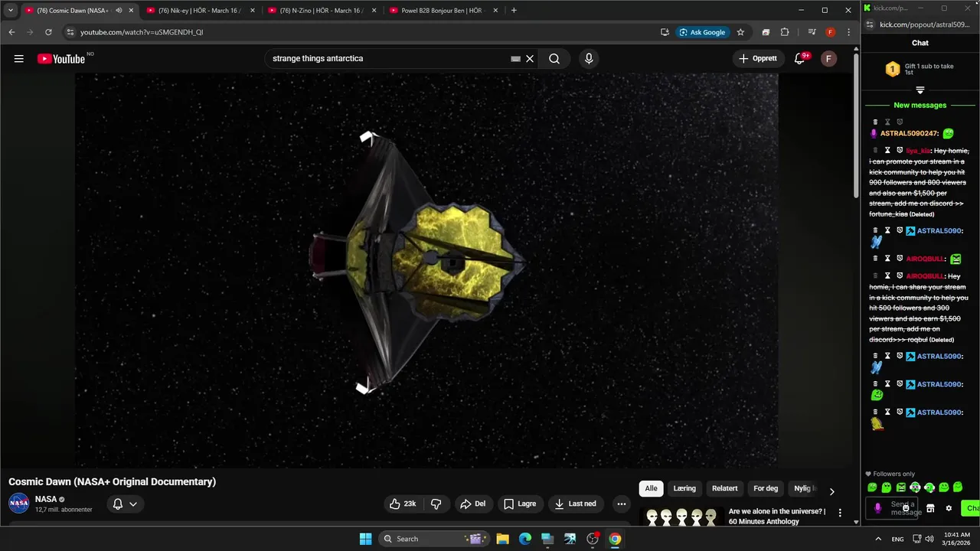Open NASA channel avatar
The width and height of the screenshot is (980, 551).
click(19, 504)
